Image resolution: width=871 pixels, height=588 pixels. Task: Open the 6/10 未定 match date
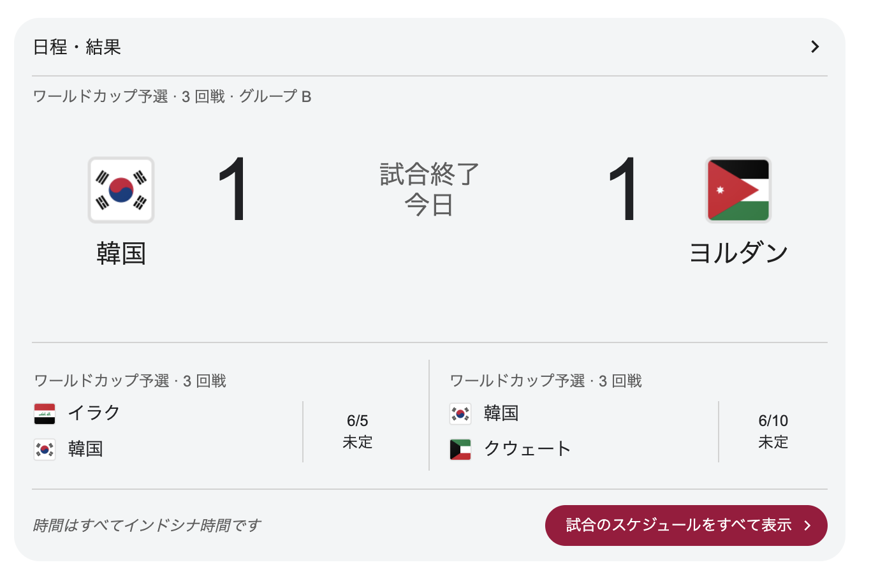(x=773, y=431)
